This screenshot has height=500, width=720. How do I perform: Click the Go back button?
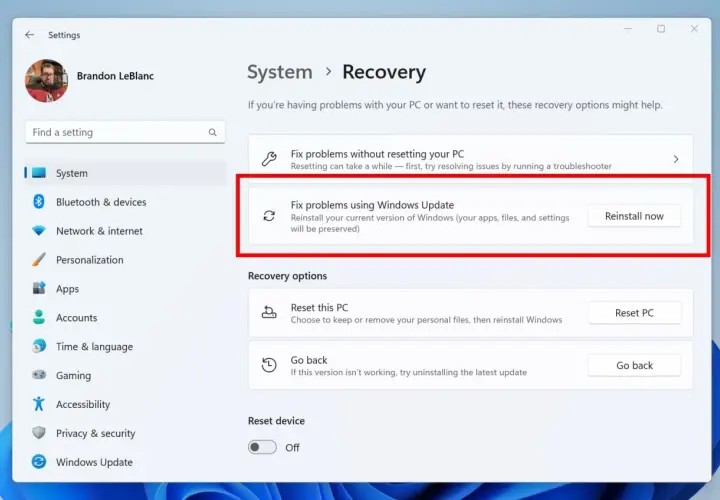[634, 365]
